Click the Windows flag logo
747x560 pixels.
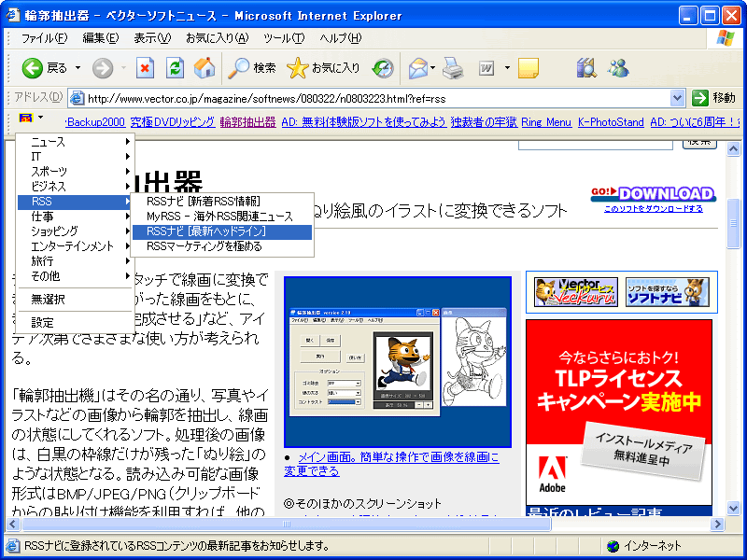(x=726, y=38)
